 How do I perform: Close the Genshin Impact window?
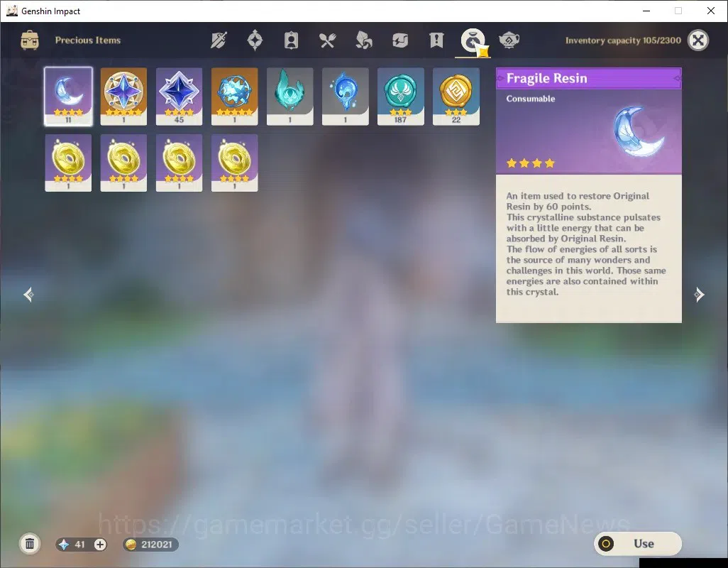[x=711, y=11]
